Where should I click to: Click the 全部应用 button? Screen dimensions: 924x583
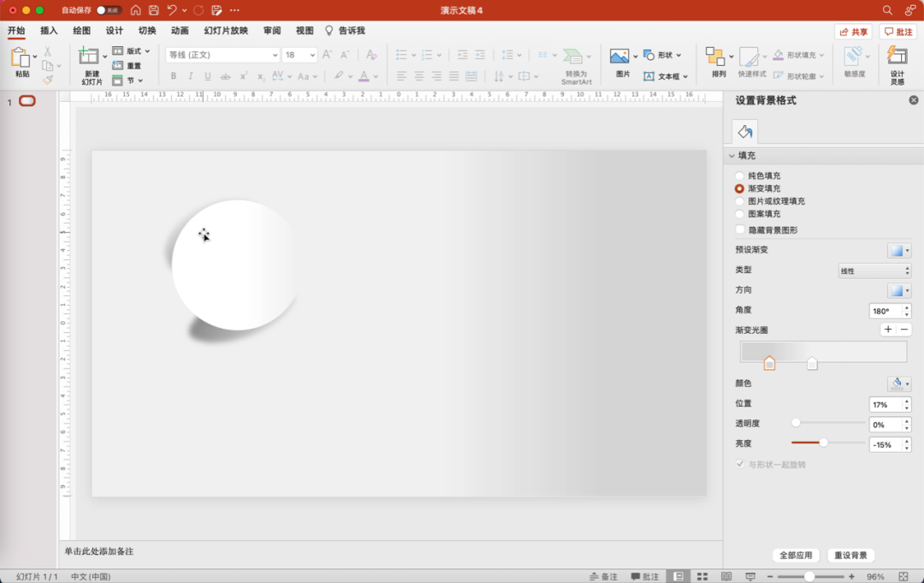(x=796, y=556)
